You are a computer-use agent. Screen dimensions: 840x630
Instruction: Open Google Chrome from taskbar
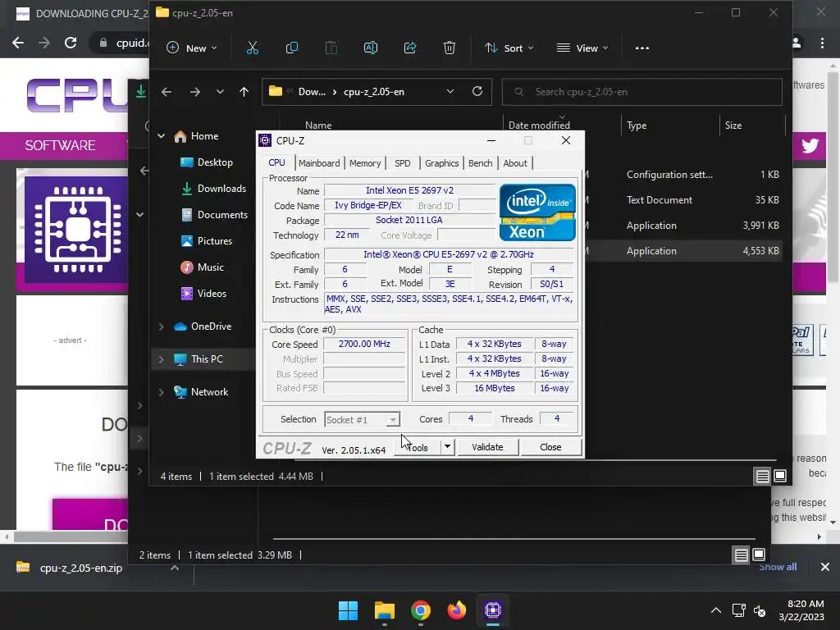click(x=421, y=610)
